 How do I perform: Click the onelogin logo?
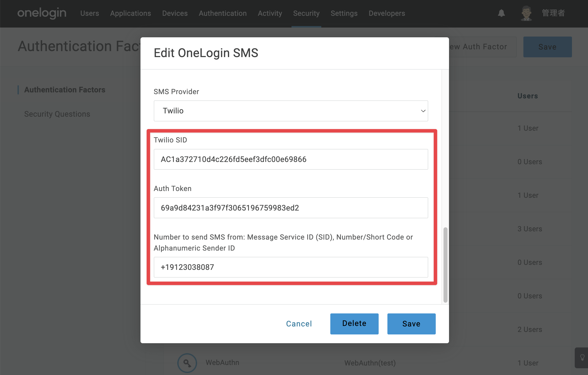tap(42, 13)
